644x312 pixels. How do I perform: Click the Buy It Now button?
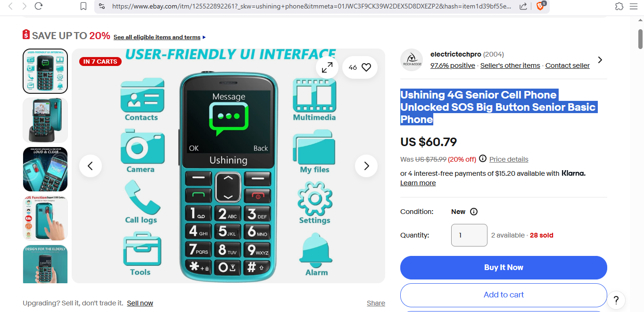click(x=504, y=268)
